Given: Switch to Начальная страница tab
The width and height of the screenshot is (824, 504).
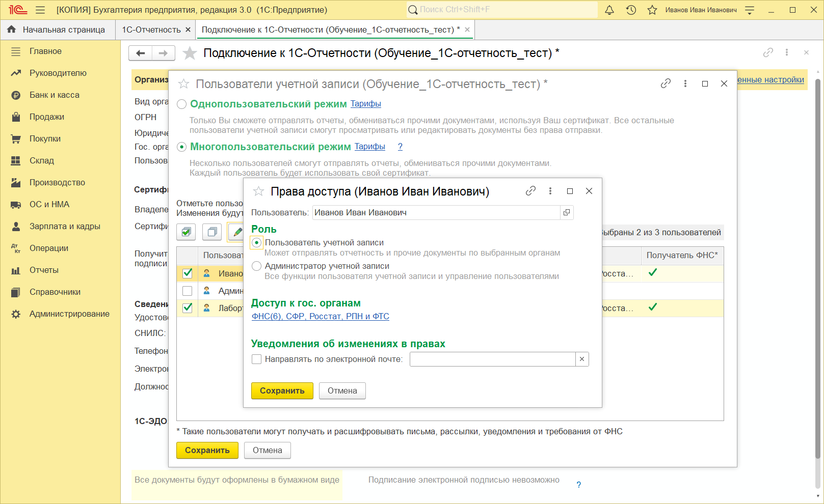Looking at the screenshot, I should tap(64, 30).
